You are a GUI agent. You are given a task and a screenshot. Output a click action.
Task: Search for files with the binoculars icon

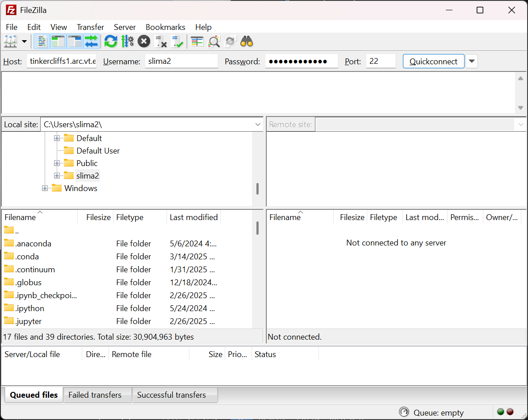247,42
